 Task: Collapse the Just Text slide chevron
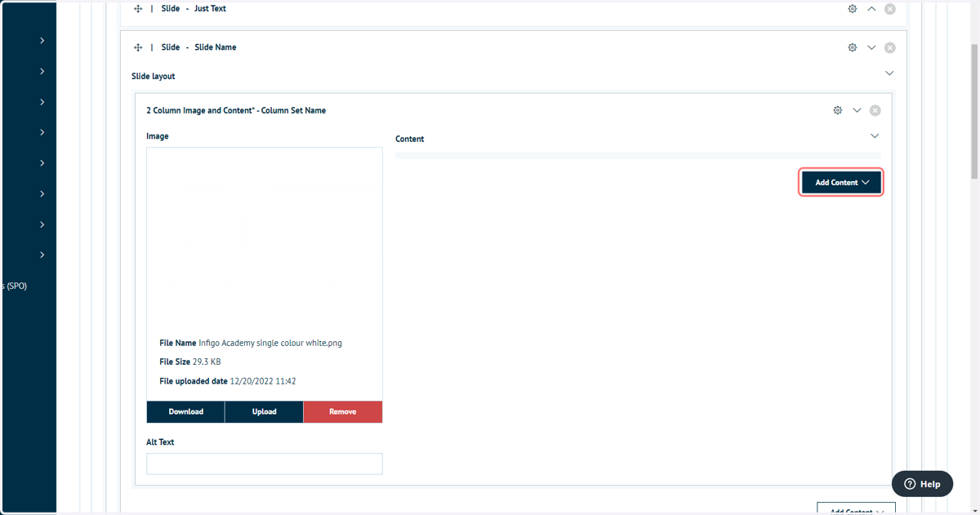(x=871, y=9)
